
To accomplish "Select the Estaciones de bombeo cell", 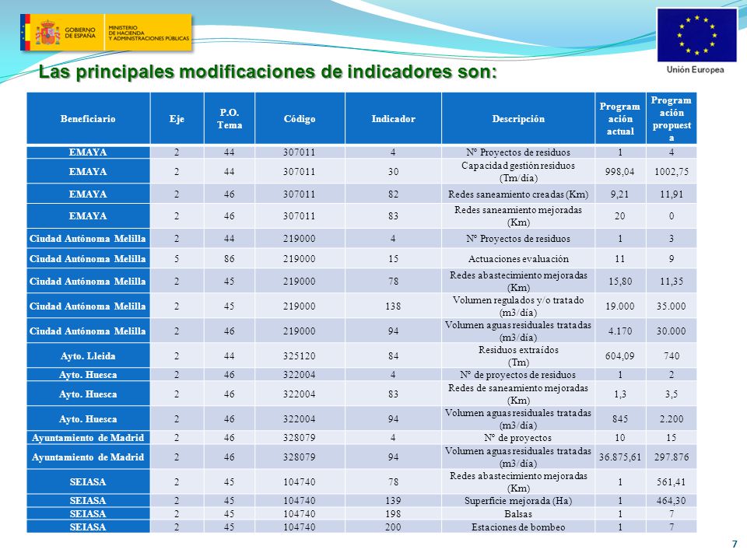I will pos(518,527).
